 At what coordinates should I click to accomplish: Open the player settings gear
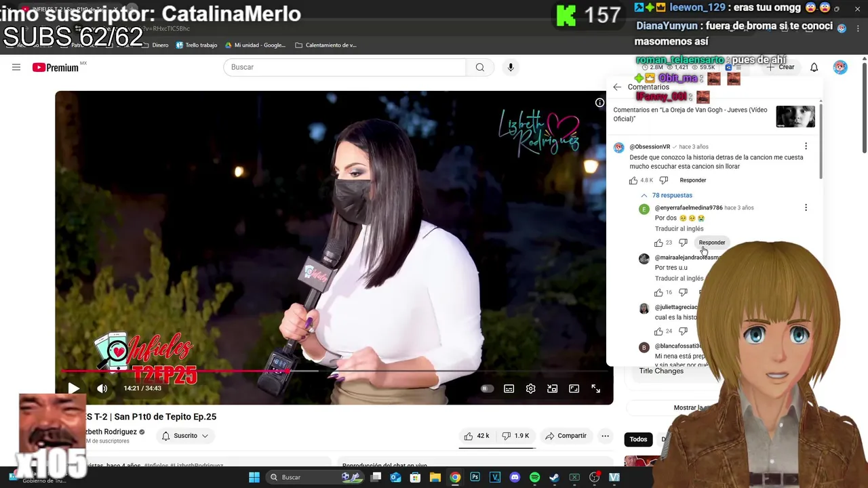[530, 388]
